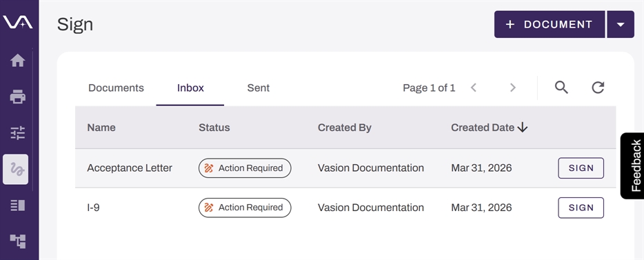The height and width of the screenshot is (260, 644).
Task: Click Mar 31, 2026 in I-9 row
Action: click(x=481, y=208)
